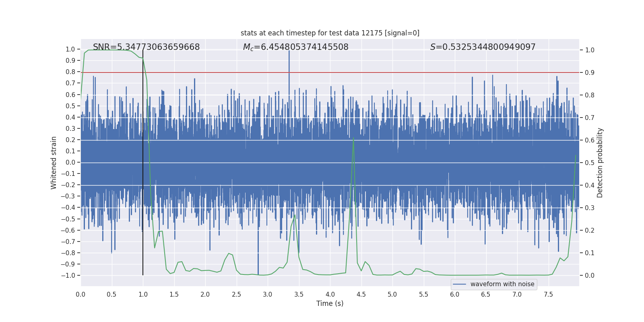Click the green curve's peak near 3.4 seconds
The width and height of the screenshot is (644, 322).
[x=295, y=215]
